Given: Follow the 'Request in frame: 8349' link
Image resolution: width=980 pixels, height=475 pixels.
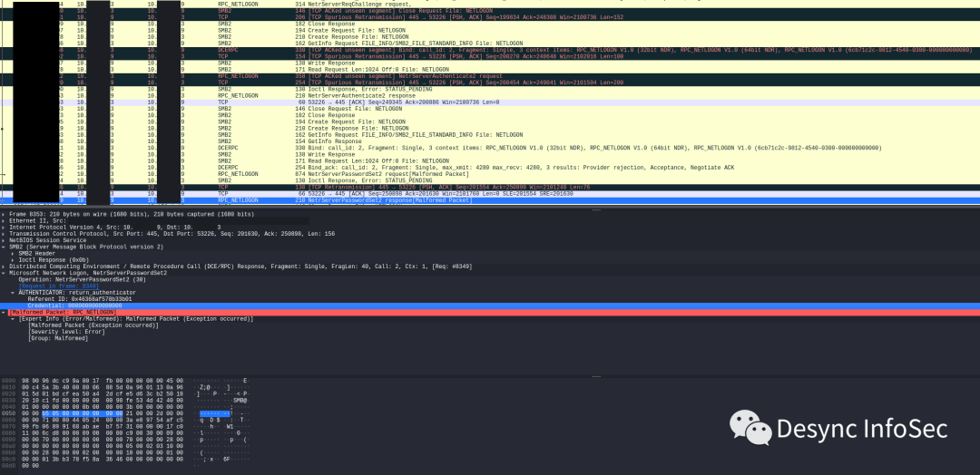Looking at the screenshot, I should (x=59, y=286).
